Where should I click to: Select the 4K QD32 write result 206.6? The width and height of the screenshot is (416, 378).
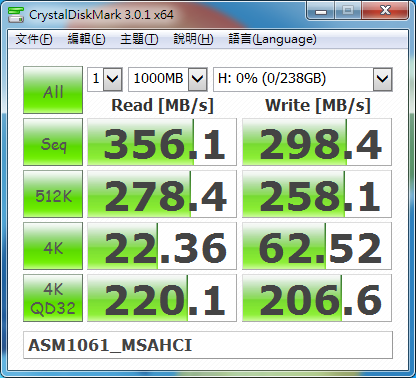(317, 298)
